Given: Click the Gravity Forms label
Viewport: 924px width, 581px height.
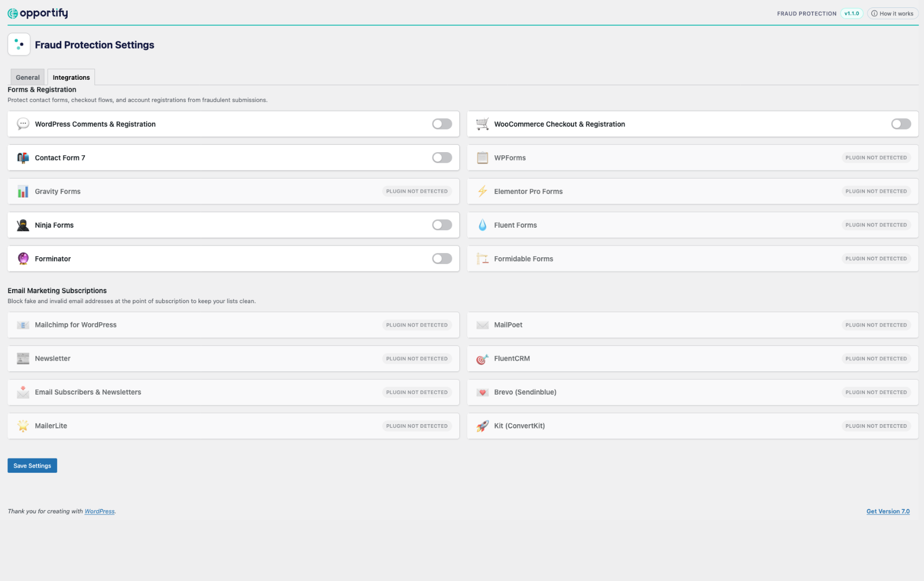Looking at the screenshot, I should [x=58, y=191].
